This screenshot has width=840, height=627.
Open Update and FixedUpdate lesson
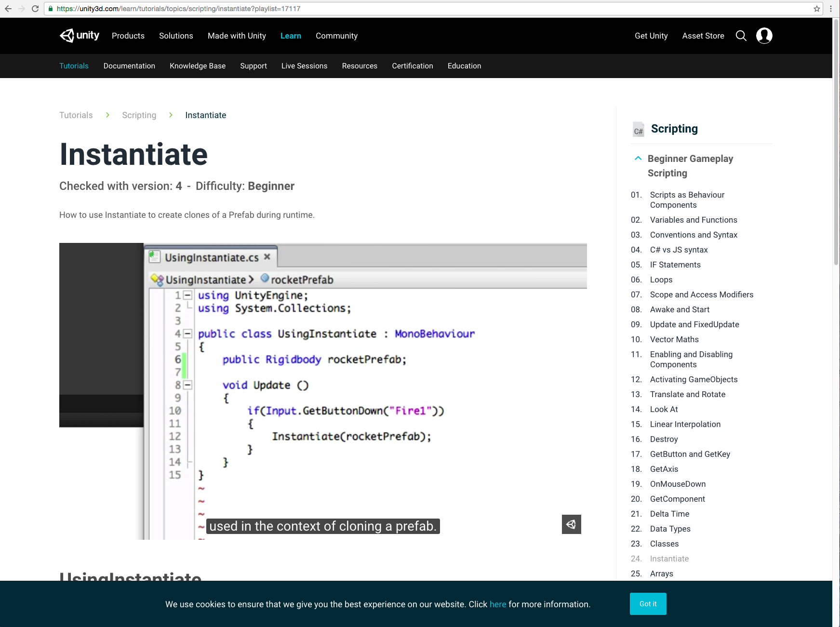click(694, 324)
